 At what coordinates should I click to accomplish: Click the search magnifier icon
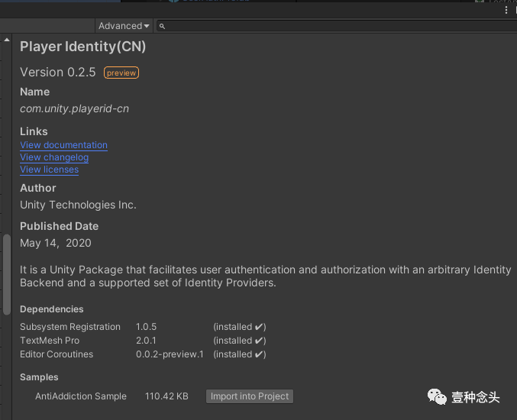coord(162,26)
